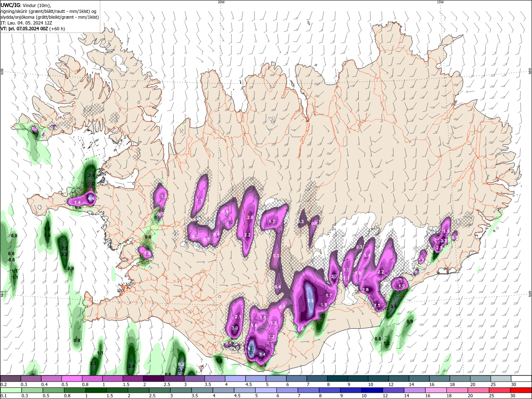This screenshot has width=532, height=399.
Task: Click the bright red 30 swatch, lower legend row
Action: tap(521, 390)
